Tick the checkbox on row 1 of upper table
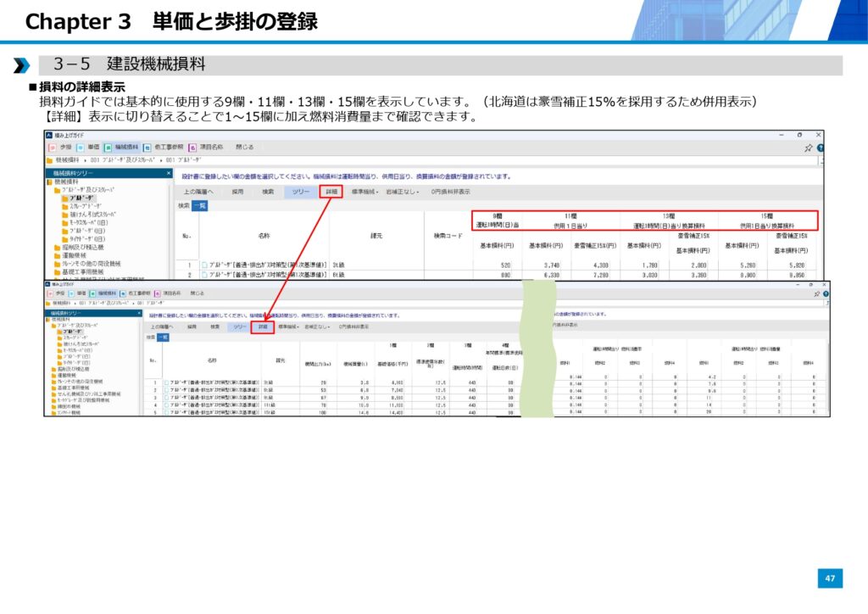 [204, 265]
